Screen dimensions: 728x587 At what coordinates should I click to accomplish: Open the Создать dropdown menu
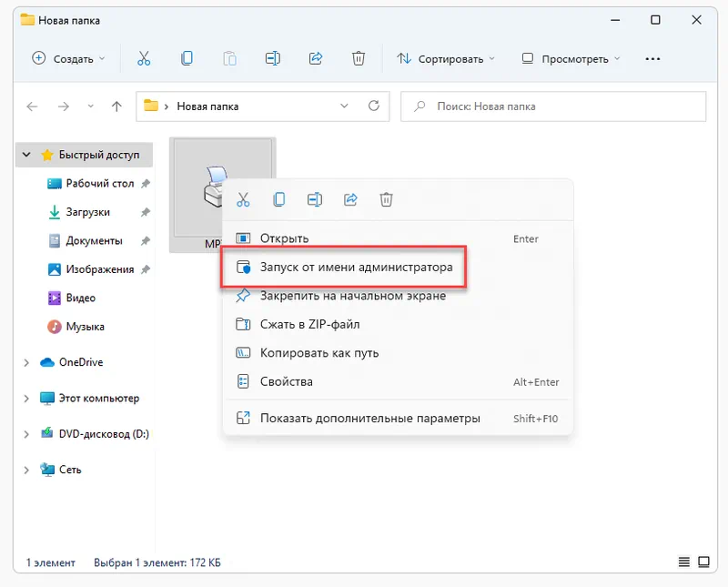tap(69, 58)
